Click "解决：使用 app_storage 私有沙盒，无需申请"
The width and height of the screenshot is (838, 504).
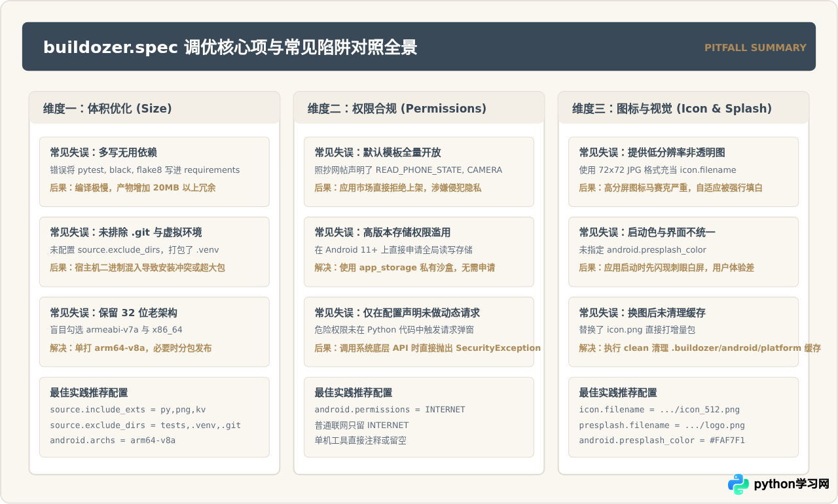[x=405, y=268]
